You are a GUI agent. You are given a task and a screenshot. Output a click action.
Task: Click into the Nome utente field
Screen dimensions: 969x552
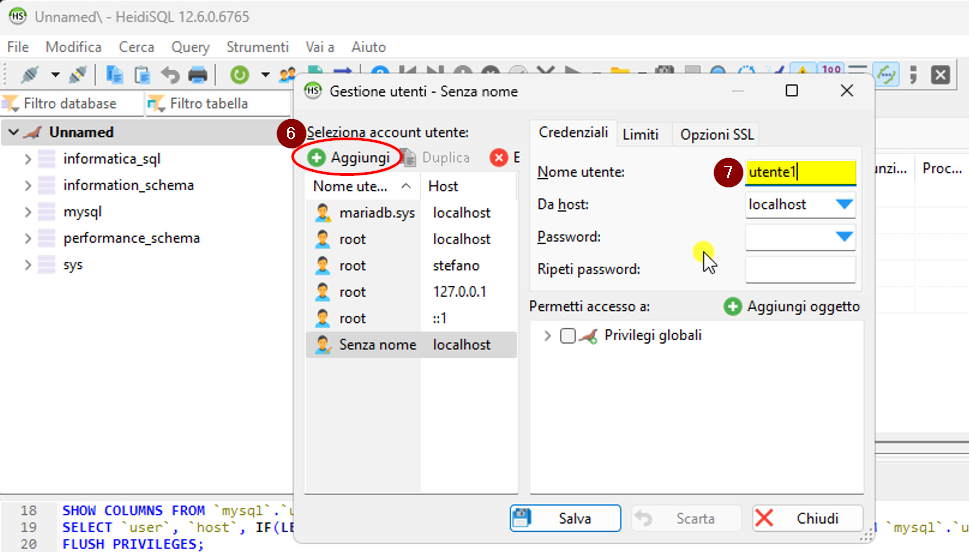coord(800,172)
